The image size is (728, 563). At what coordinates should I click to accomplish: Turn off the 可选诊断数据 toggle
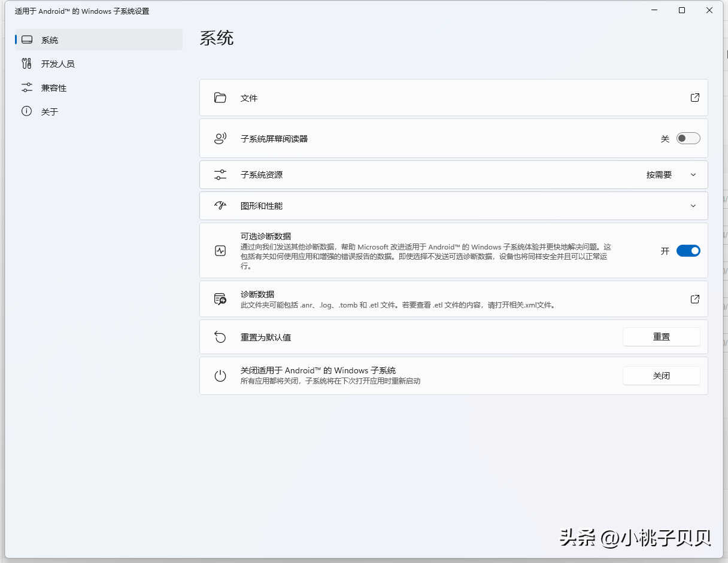(688, 251)
